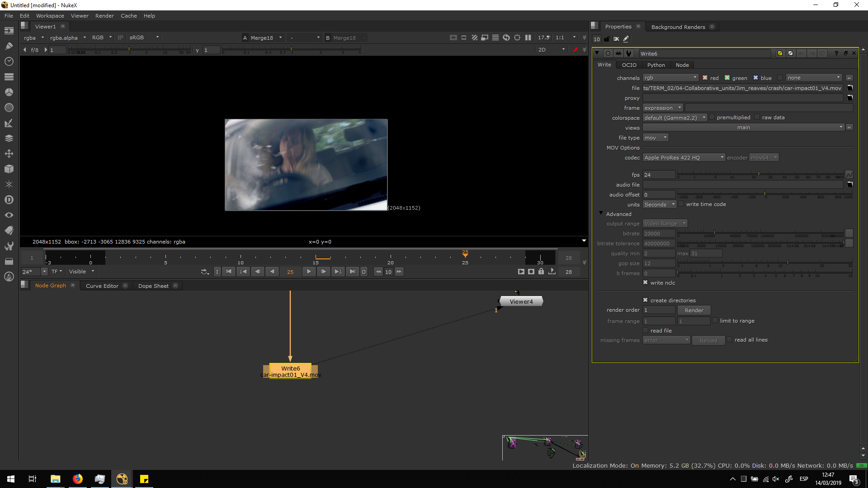Open the Deep nodes D icon
868x488 pixels.
tap(9, 200)
